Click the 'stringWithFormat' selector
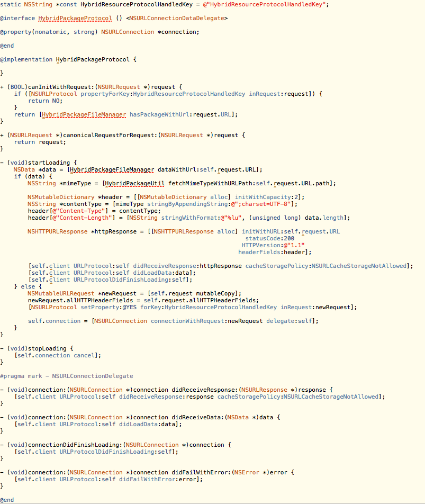 point(189,218)
